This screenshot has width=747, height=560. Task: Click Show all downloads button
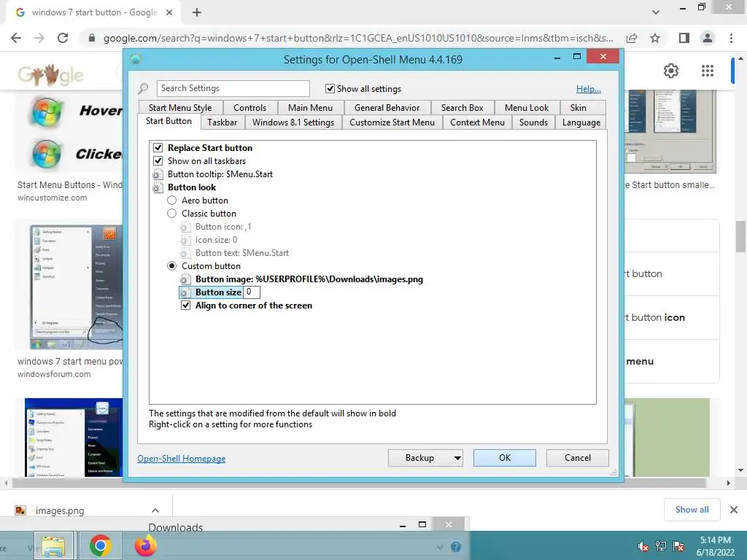692,510
